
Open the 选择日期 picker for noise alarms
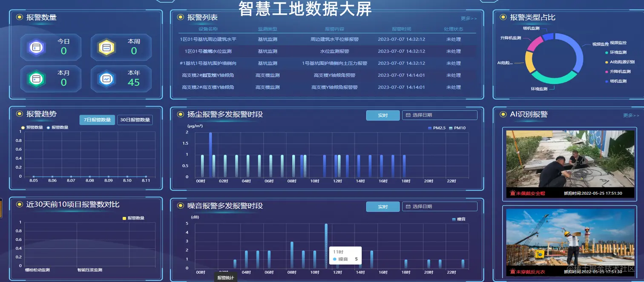point(439,206)
